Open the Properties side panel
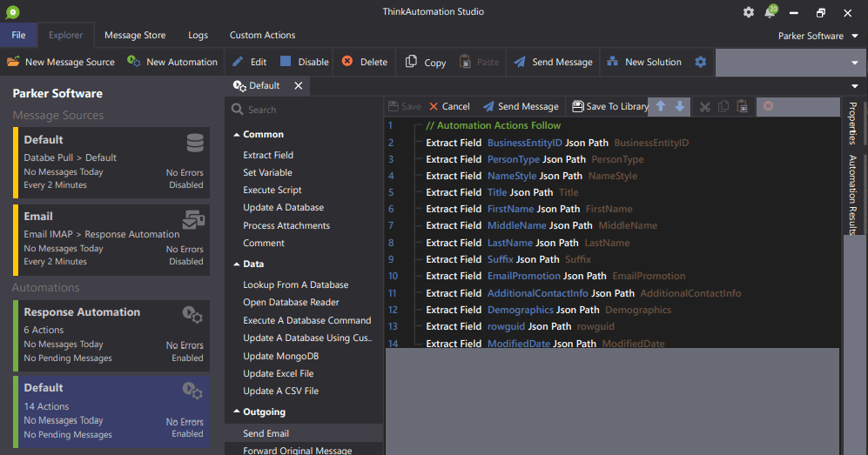 pos(852,123)
